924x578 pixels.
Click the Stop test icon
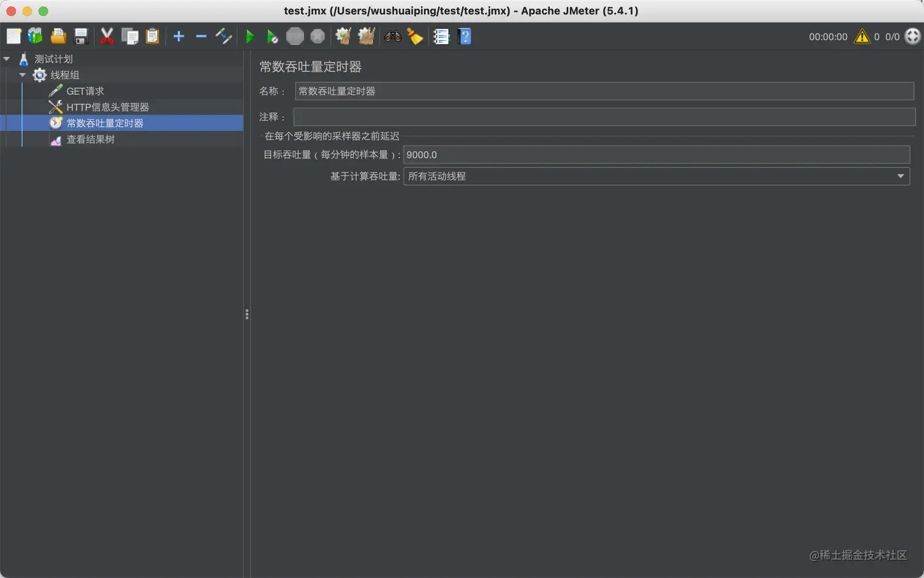click(x=295, y=37)
